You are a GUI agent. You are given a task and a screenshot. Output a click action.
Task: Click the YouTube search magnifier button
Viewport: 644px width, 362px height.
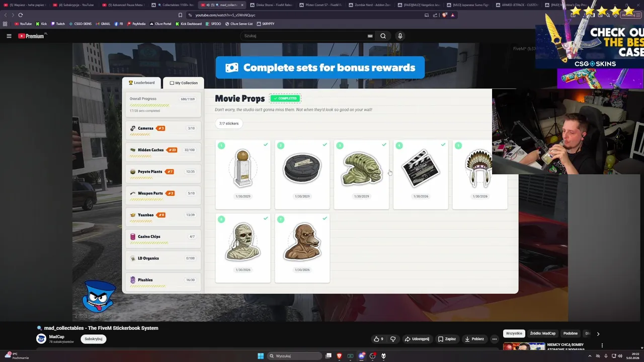(383, 36)
